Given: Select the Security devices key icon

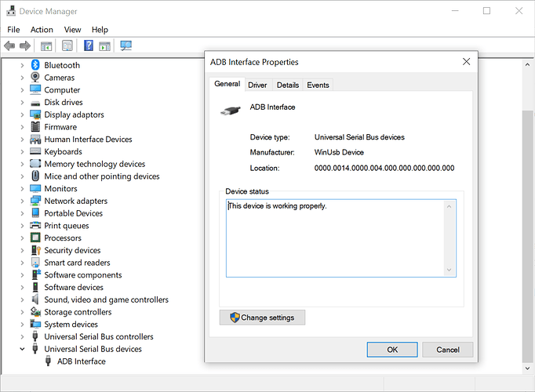Looking at the screenshot, I should 36,250.
